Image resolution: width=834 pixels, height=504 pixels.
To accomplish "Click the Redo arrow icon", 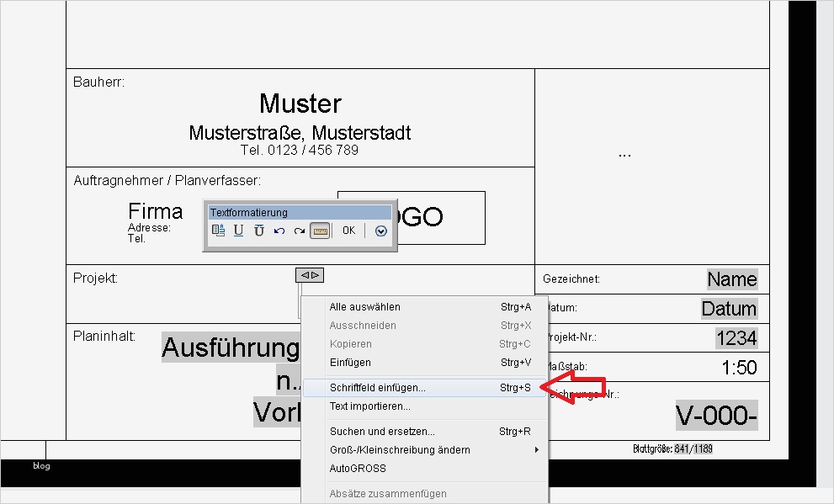I will 300,230.
